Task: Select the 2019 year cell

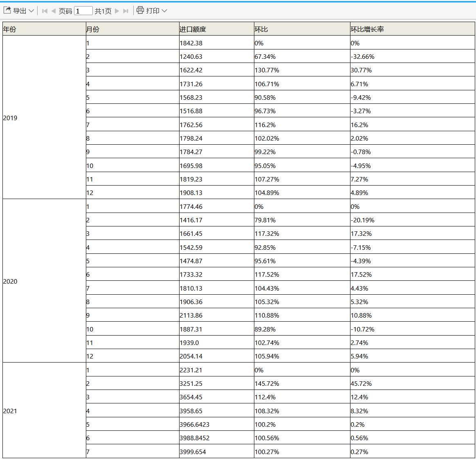Action: (x=44, y=117)
